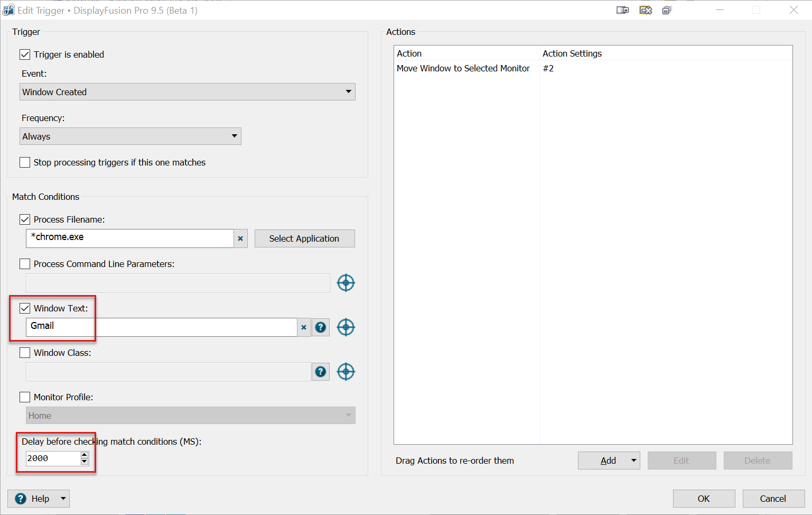812x515 pixels.
Task: Click move-to-next-monitor title bar icon
Action: point(622,10)
